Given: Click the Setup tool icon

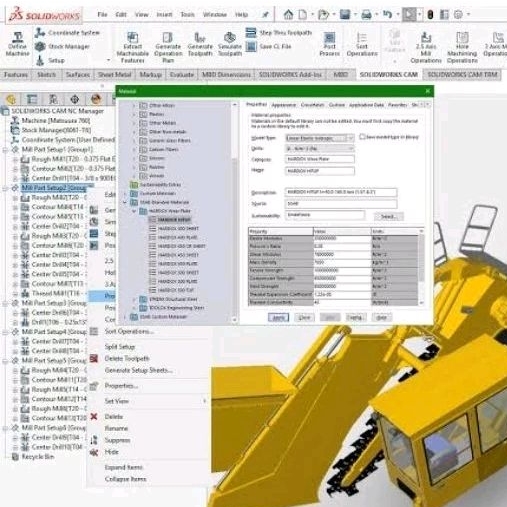Looking at the screenshot, I should [x=40, y=60].
